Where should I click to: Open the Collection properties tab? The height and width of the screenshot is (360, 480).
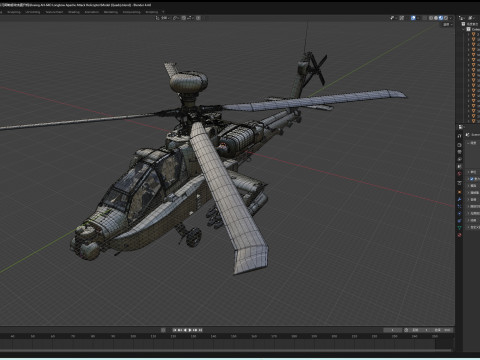point(459,183)
